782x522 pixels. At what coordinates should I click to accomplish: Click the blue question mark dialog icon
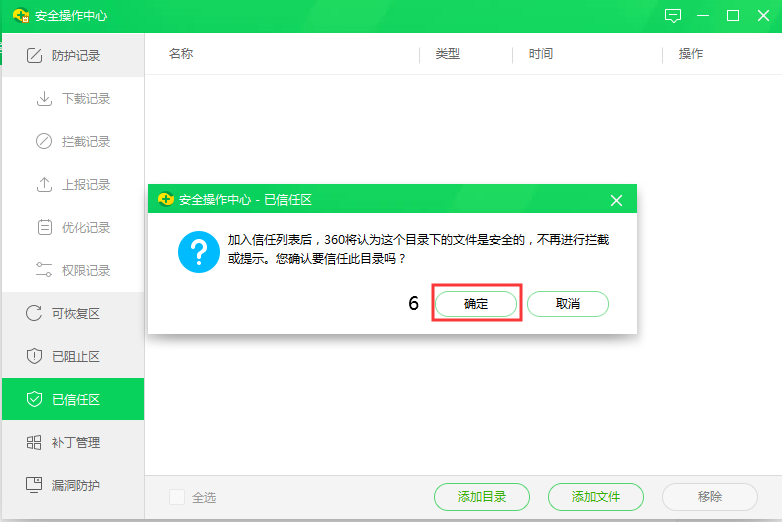[x=198, y=252]
